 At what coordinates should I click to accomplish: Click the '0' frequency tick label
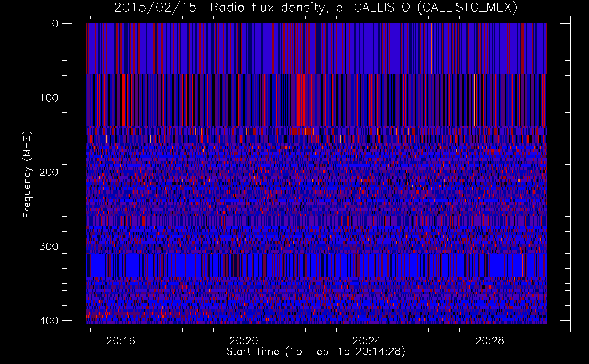tap(55, 24)
